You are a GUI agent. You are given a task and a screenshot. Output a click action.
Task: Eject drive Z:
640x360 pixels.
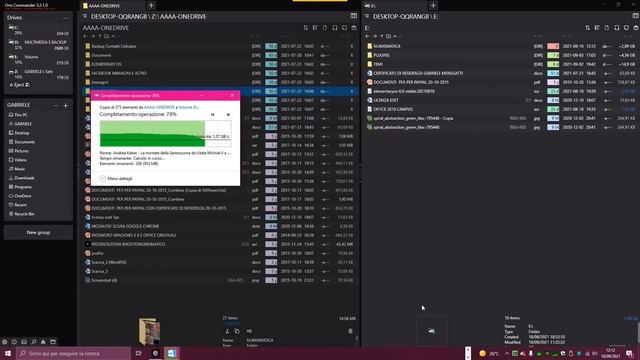pos(20,85)
